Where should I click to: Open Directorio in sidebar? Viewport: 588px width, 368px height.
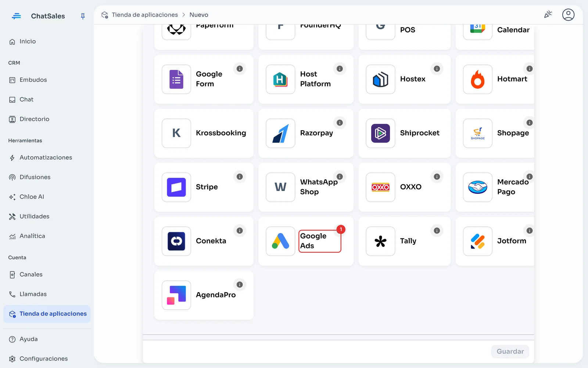[47, 119]
